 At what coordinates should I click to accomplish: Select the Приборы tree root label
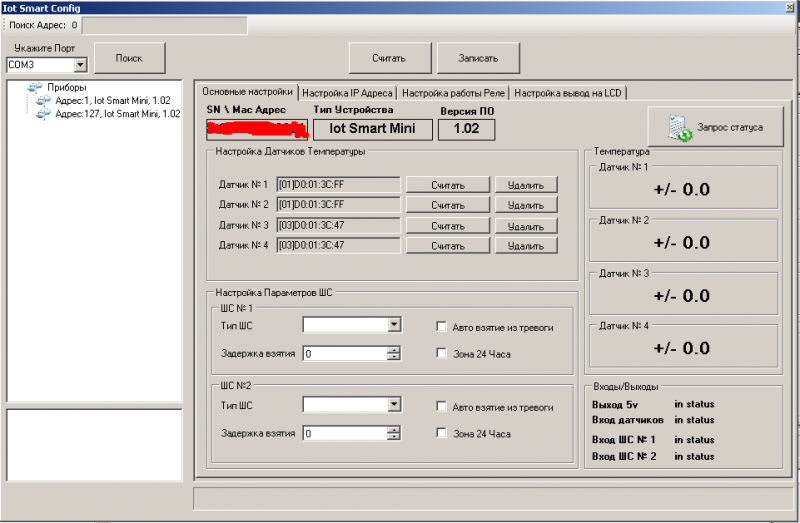pos(67,87)
